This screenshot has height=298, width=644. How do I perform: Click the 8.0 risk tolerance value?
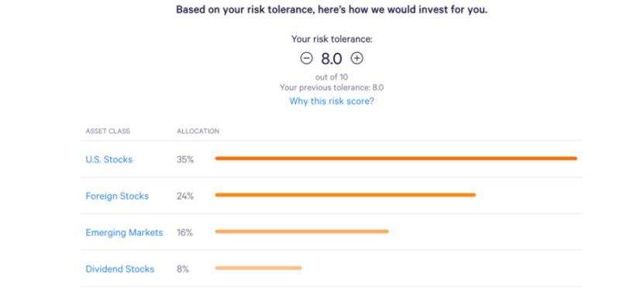pos(332,59)
